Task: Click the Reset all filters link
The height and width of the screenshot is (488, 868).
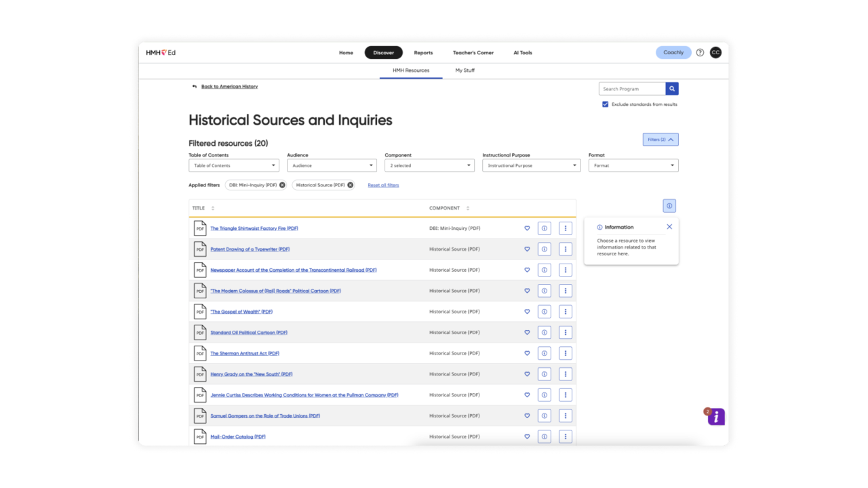Action: pyautogui.click(x=383, y=185)
